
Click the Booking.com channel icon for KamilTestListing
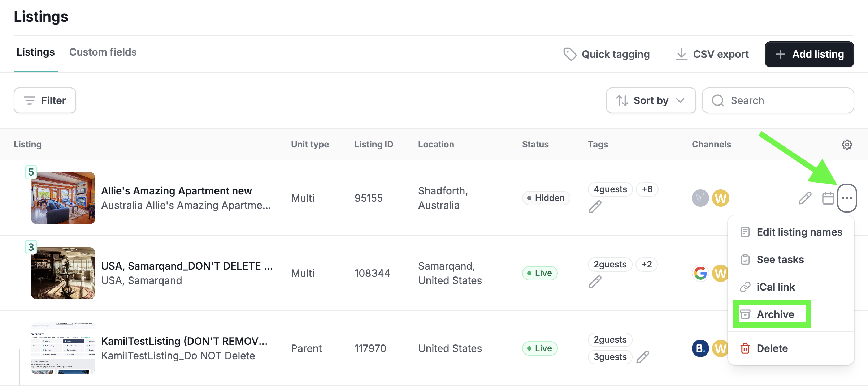pos(700,348)
